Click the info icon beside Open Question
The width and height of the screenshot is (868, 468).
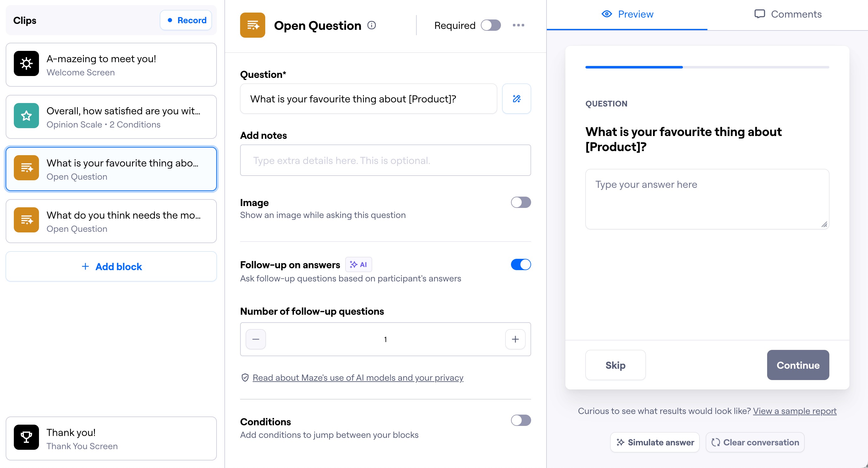(371, 25)
